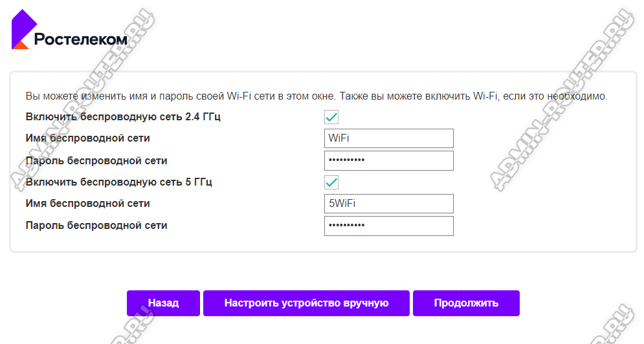
Task: Click the Пароль беспроводной сети label for 5 ГГц
Action: coord(96,226)
